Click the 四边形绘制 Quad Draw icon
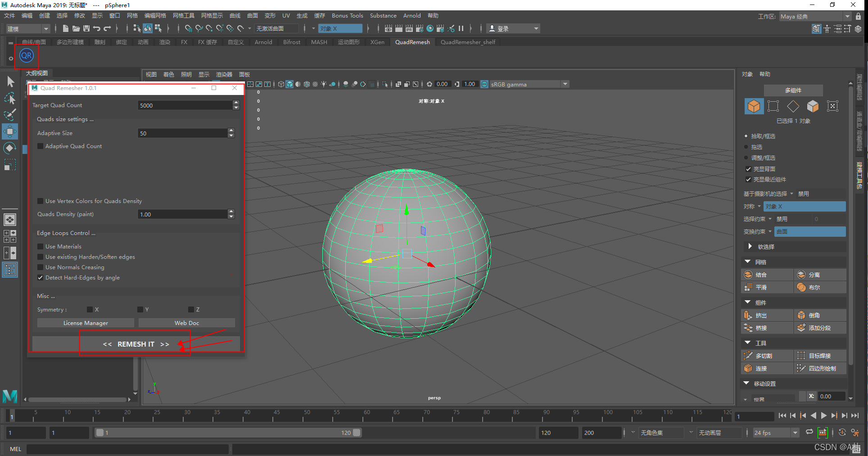Viewport: 868px width, 456px height. click(x=801, y=368)
